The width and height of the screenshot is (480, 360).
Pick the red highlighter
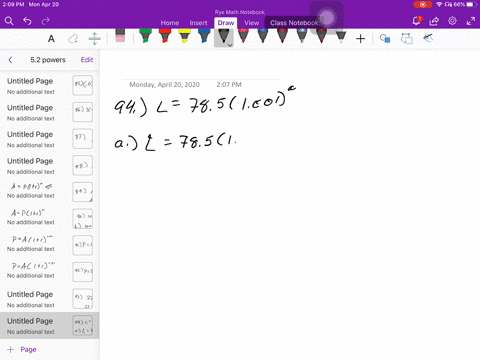point(165,36)
